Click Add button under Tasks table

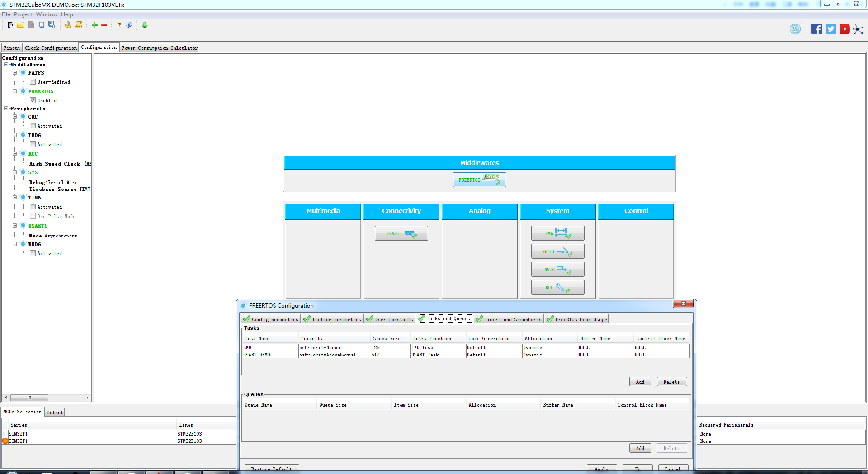(x=640, y=382)
